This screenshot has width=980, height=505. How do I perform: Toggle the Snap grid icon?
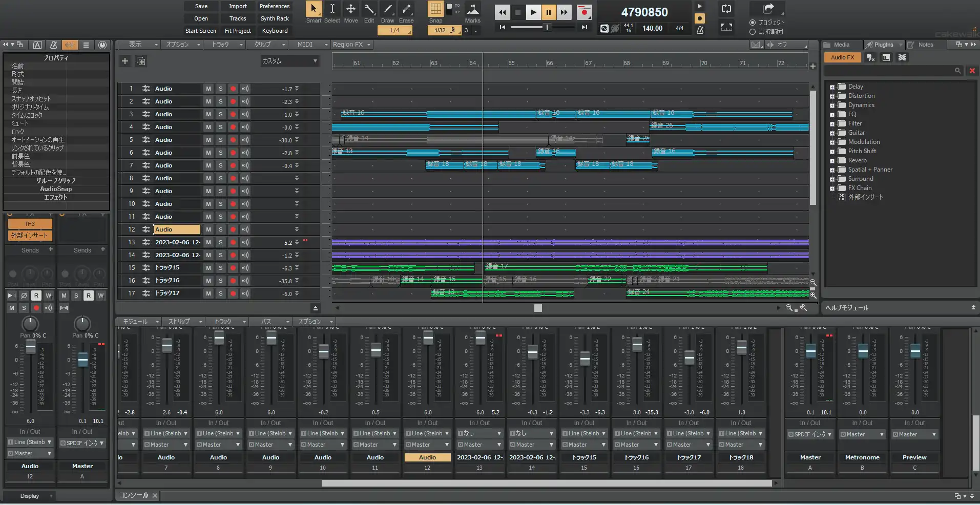pyautogui.click(x=435, y=9)
